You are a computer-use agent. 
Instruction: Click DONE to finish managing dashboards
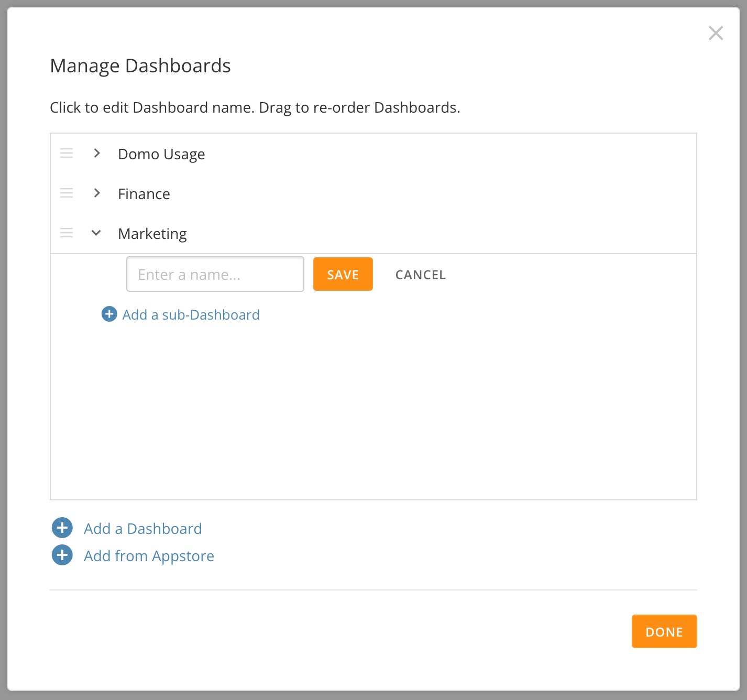click(664, 631)
